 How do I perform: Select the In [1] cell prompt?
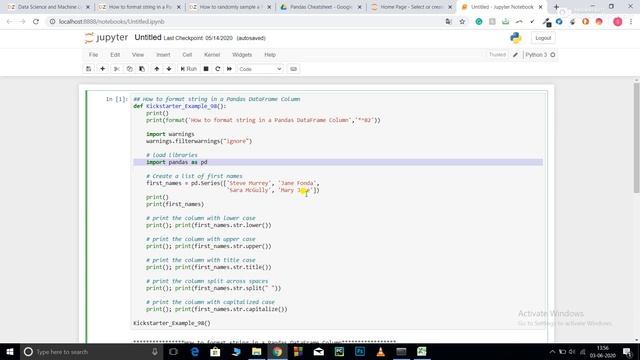point(117,99)
